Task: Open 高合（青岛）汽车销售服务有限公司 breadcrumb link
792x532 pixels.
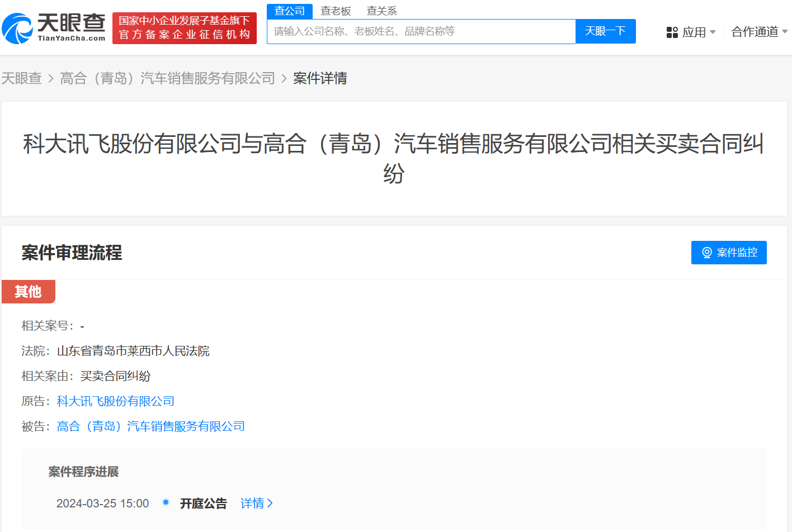Action: click(x=167, y=78)
